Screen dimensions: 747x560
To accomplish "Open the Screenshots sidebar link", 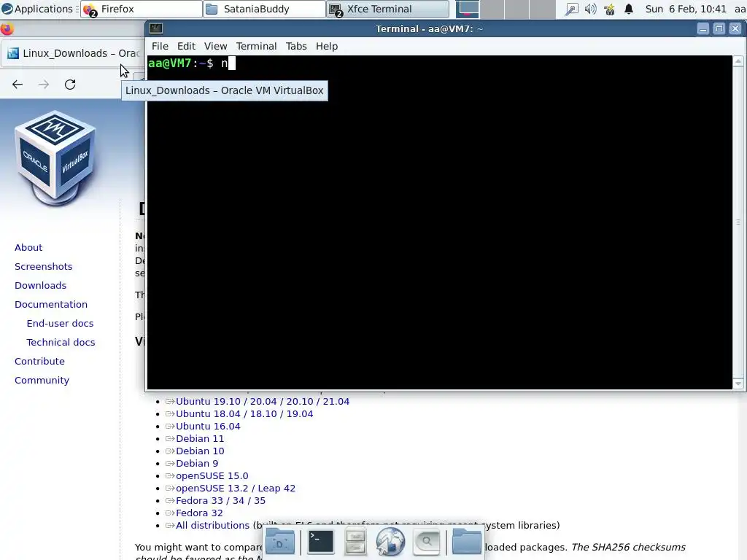I will [43, 267].
